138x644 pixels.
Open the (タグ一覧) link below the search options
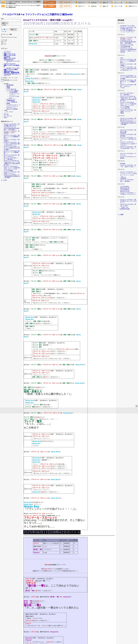[4, 31]
